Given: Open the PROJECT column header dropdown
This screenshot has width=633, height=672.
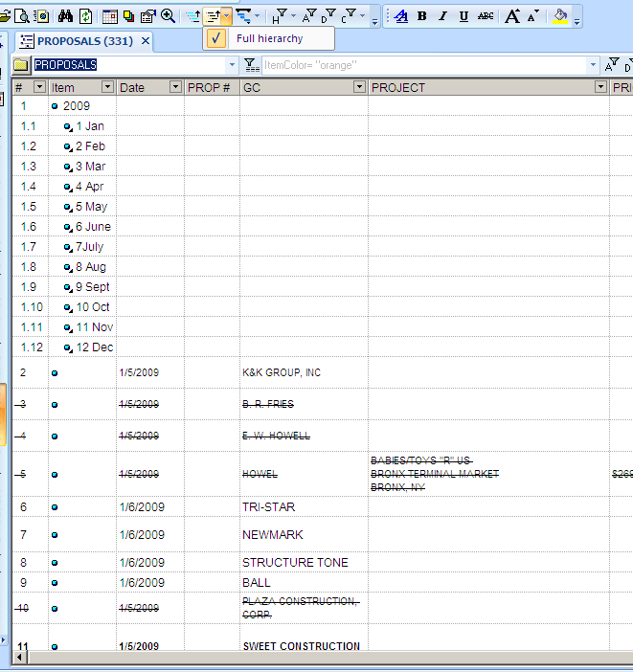Looking at the screenshot, I should point(600,87).
